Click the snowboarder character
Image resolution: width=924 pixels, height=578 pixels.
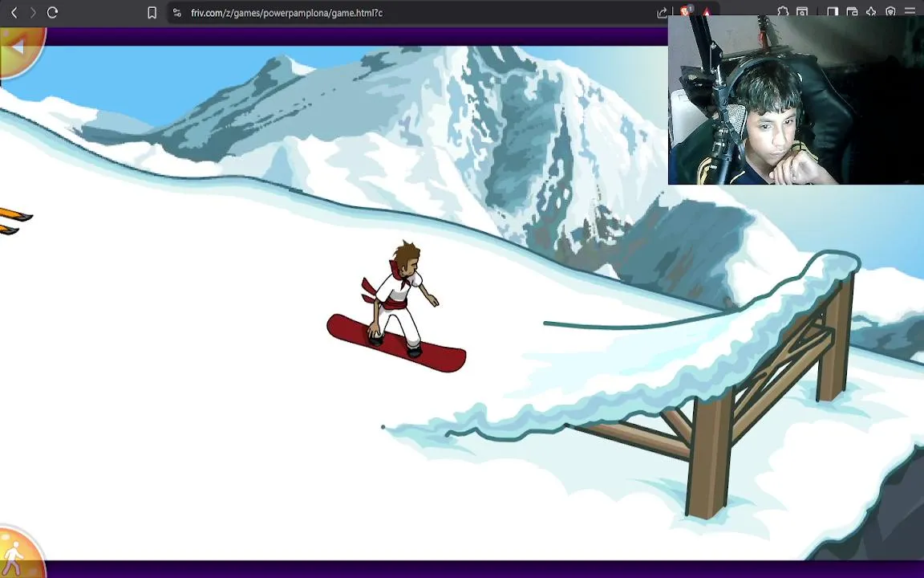pyautogui.click(x=396, y=307)
